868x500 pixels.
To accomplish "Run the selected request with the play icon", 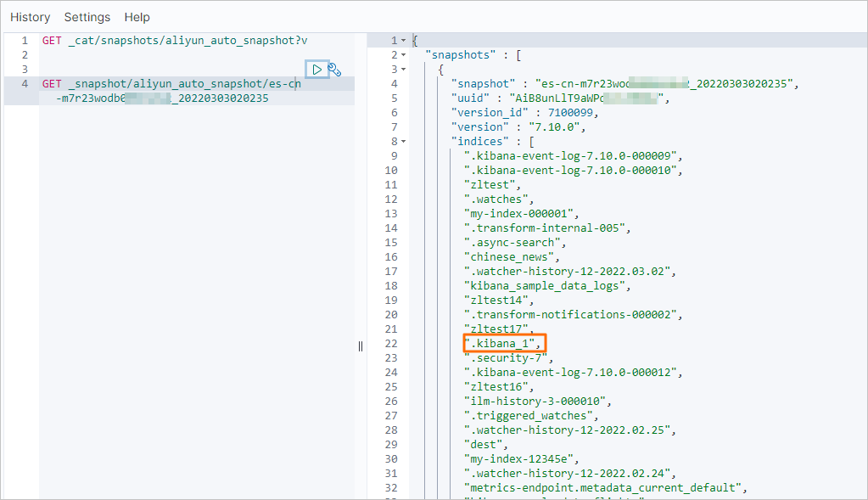I will coord(316,68).
